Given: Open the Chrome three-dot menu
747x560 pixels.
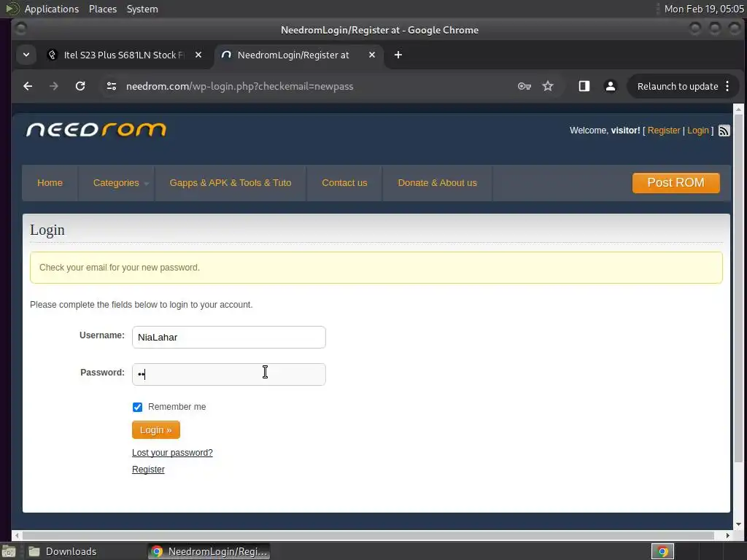Looking at the screenshot, I should 727,86.
